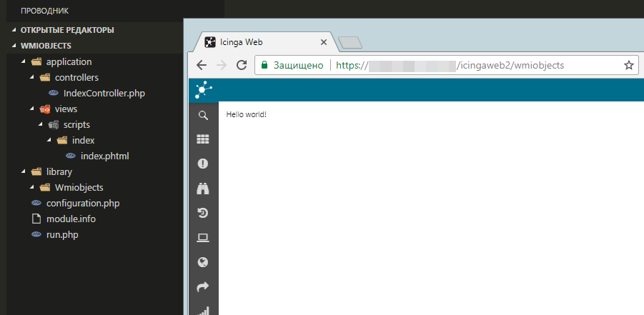
Task: Open the Problems exclamation icon
Action: 203,164
